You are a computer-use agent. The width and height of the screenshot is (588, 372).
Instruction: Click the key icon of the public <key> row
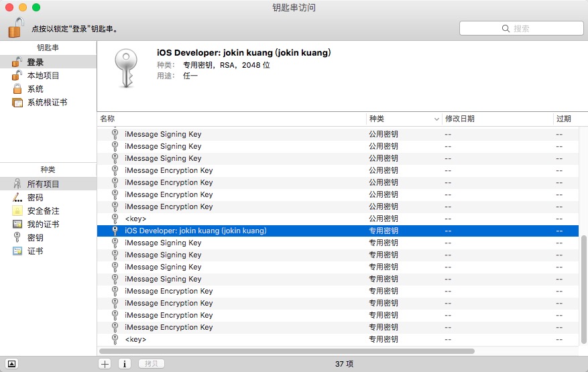(115, 219)
